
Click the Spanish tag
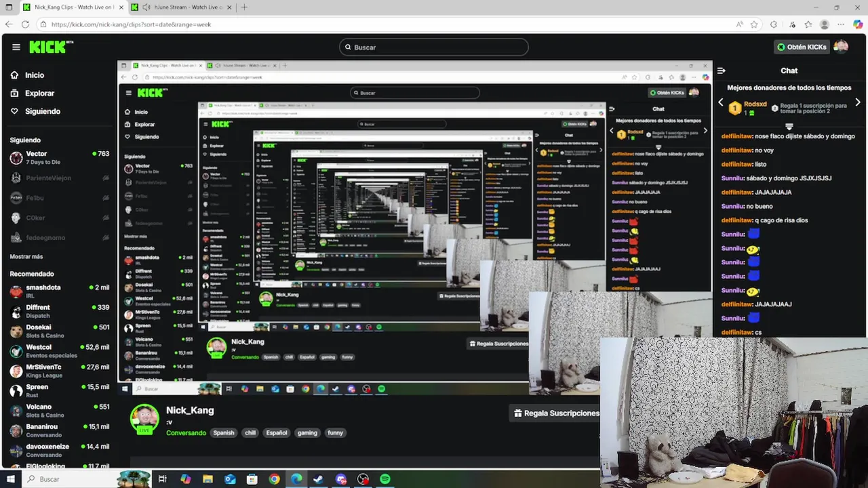[x=223, y=432]
